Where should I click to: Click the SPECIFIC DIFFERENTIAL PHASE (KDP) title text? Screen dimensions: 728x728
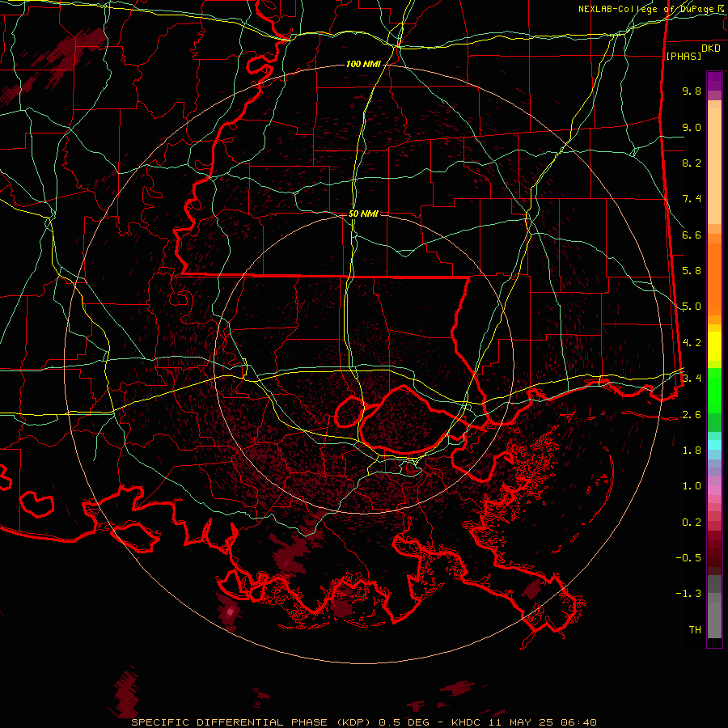tap(252, 722)
